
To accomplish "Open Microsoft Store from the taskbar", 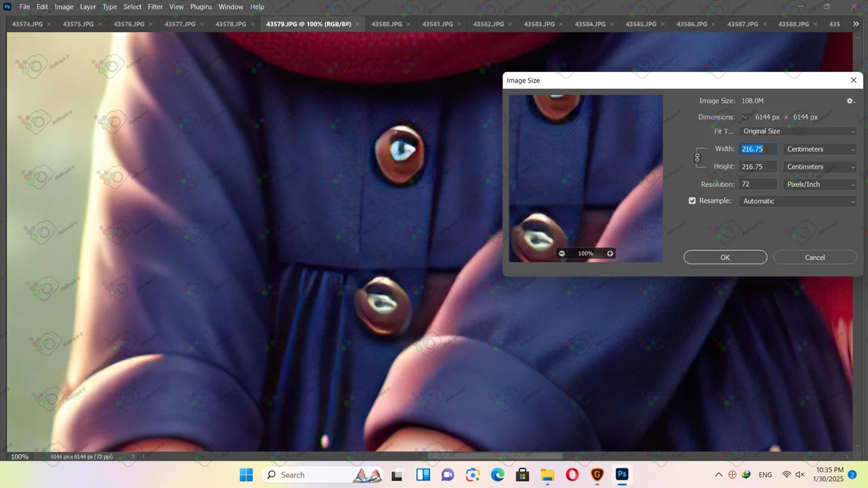I will 522,474.
